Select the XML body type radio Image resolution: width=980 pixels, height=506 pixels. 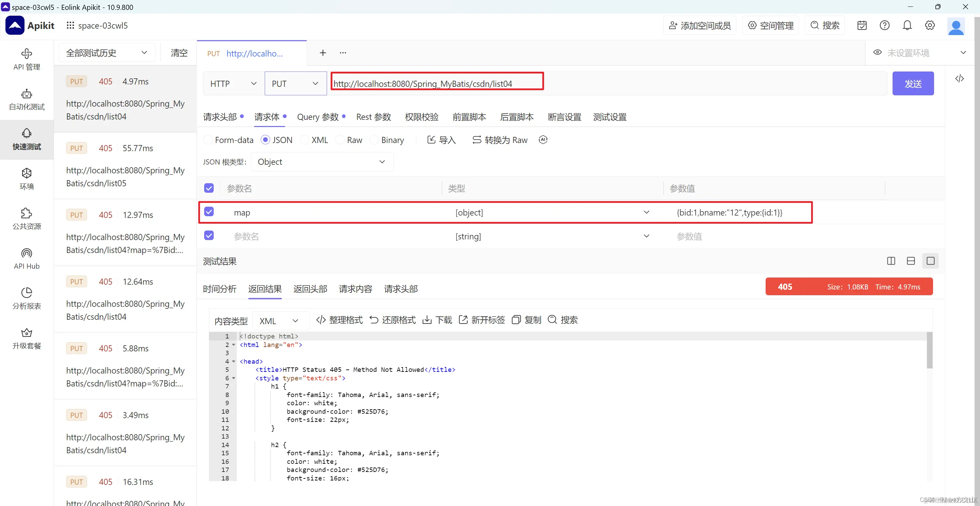pos(304,140)
